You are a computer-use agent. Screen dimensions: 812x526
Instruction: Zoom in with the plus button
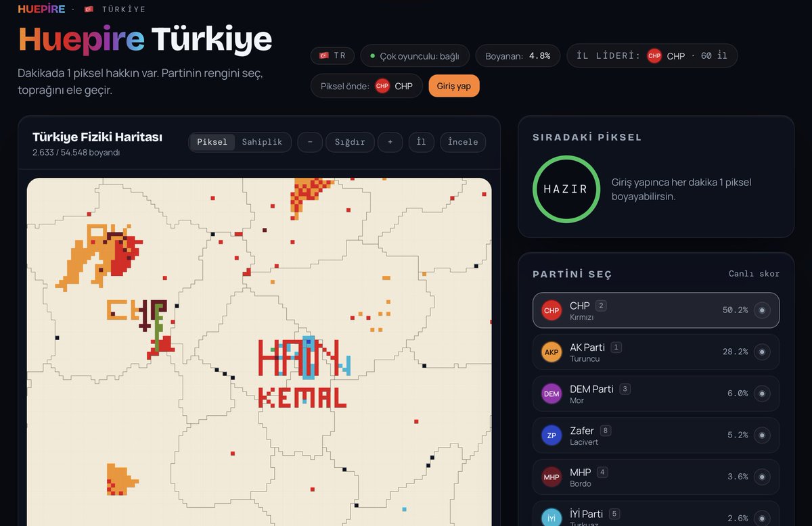coord(390,142)
